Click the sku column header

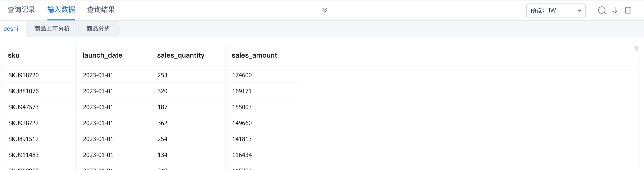pos(14,55)
